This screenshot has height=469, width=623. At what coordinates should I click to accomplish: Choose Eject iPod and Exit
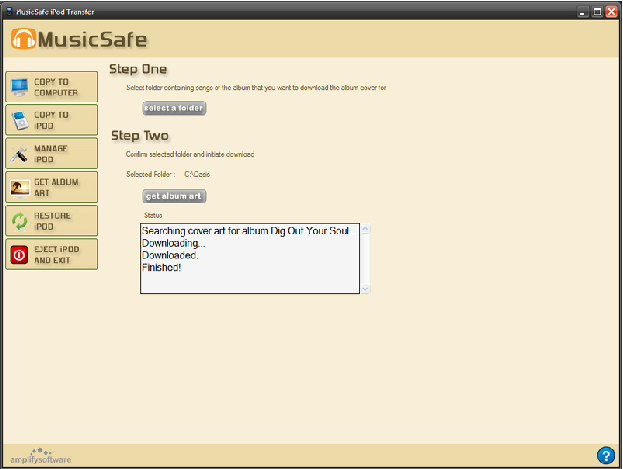(x=52, y=254)
